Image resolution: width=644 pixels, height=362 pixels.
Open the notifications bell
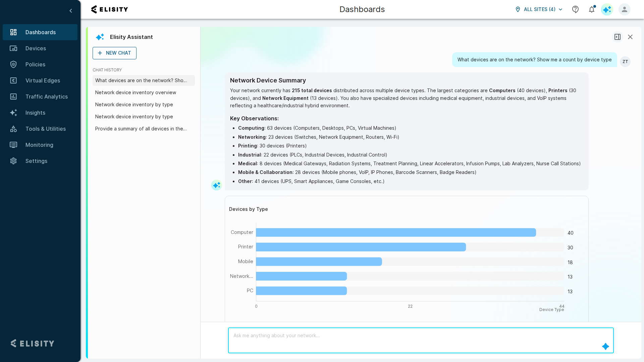coord(592,9)
